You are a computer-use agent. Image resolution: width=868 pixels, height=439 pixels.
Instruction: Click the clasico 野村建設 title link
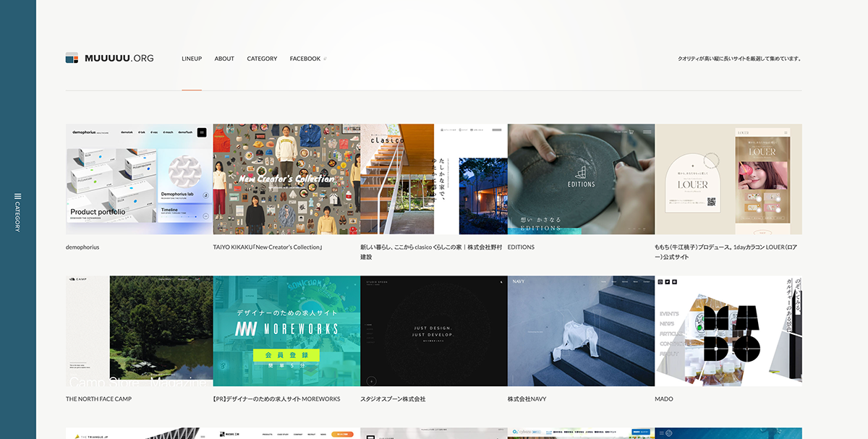[x=431, y=252]
